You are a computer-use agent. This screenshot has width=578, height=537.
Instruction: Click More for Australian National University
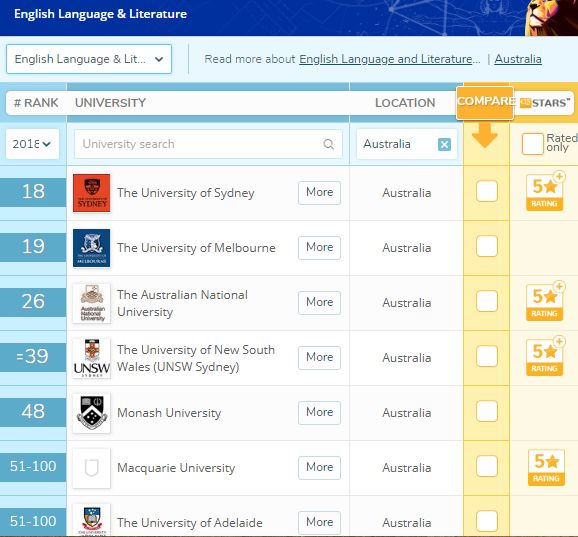click(x=319, y=302)
